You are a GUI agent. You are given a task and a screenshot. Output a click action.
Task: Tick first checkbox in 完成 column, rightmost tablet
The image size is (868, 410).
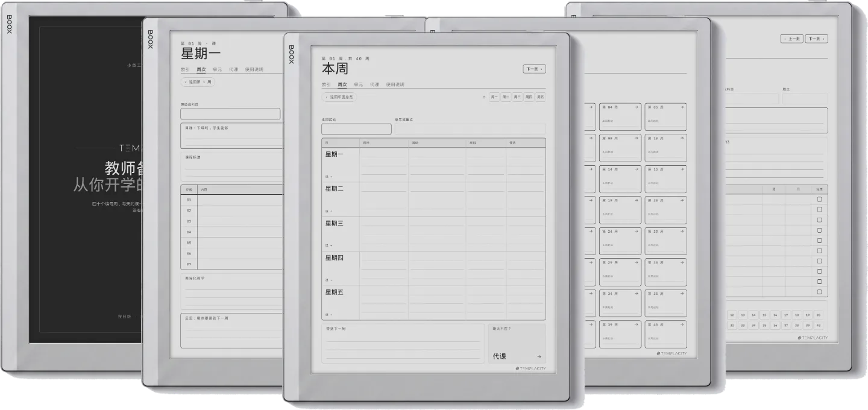tap(819, 200)
